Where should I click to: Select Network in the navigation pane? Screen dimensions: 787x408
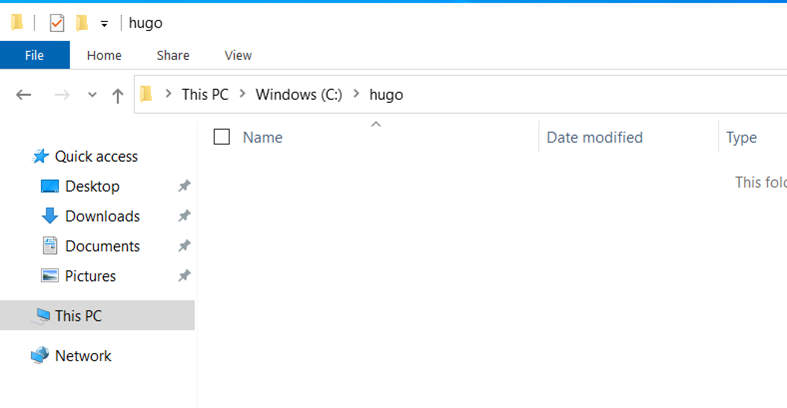pos(83,356)
